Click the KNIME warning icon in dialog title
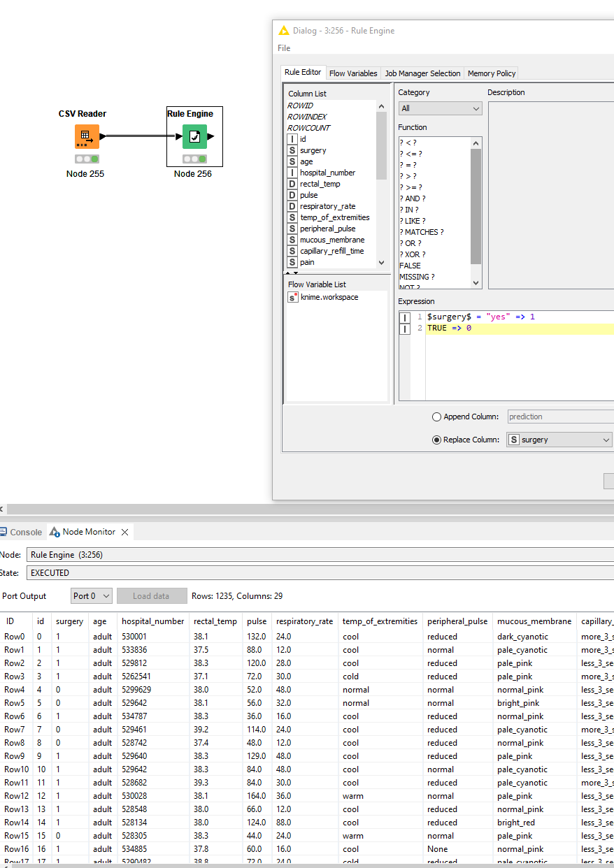The width and height of the screenshot is (614, 868). (283, 31)
